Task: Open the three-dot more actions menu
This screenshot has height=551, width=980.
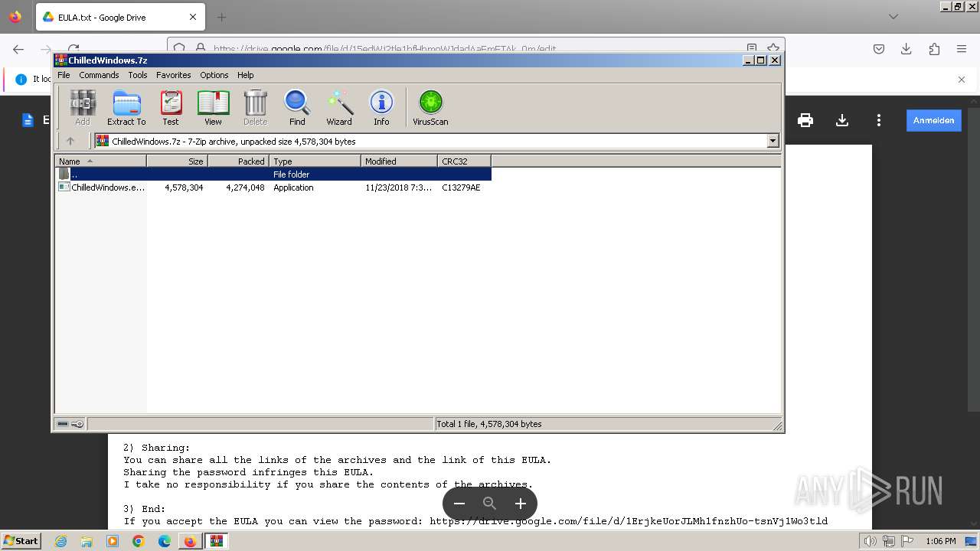Action: pyautogui.click(x=879, y=120)
